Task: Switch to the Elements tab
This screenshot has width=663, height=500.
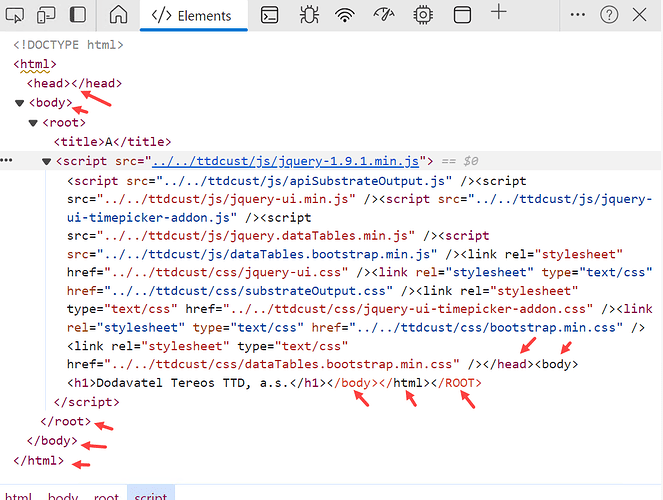Action: click(x=194, y=16)
